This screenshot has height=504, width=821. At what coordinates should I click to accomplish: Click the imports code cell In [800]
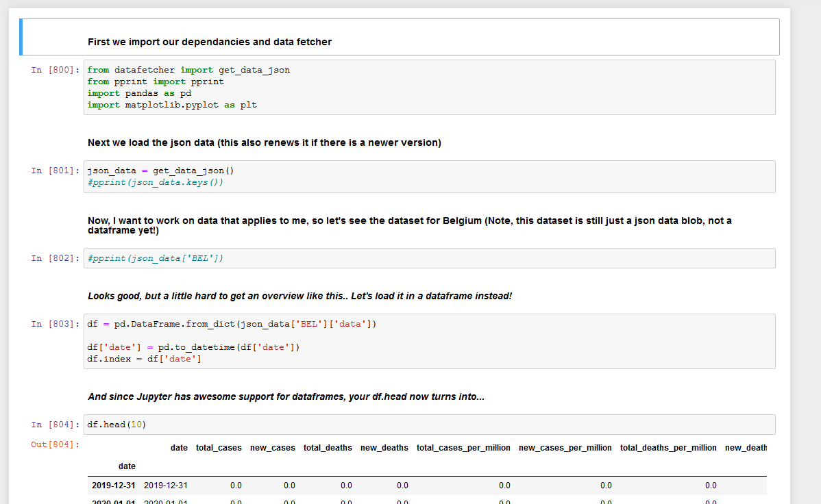(429, 87)
